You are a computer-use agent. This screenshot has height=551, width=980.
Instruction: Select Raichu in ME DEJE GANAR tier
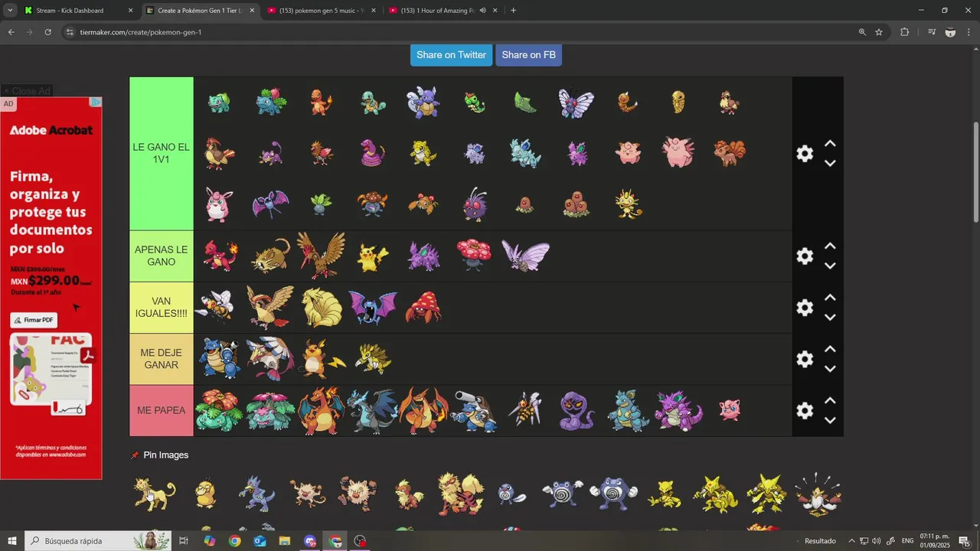tap(321, 359)
